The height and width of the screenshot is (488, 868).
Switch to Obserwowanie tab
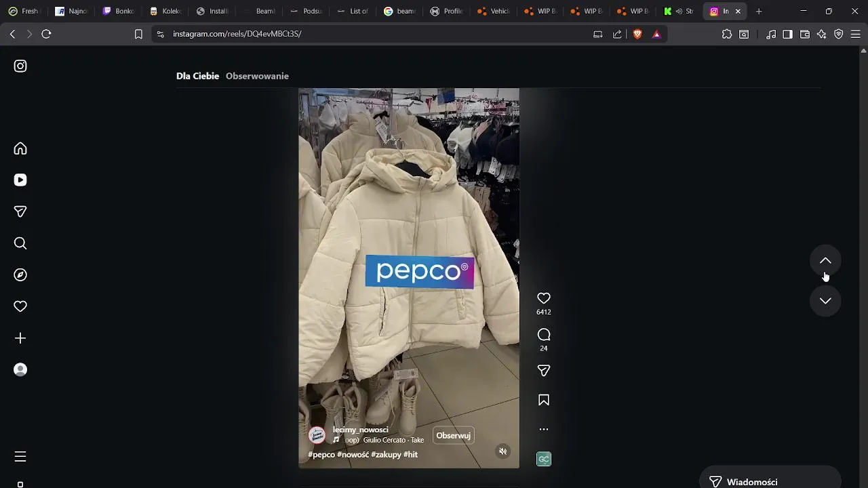[257, 76]
